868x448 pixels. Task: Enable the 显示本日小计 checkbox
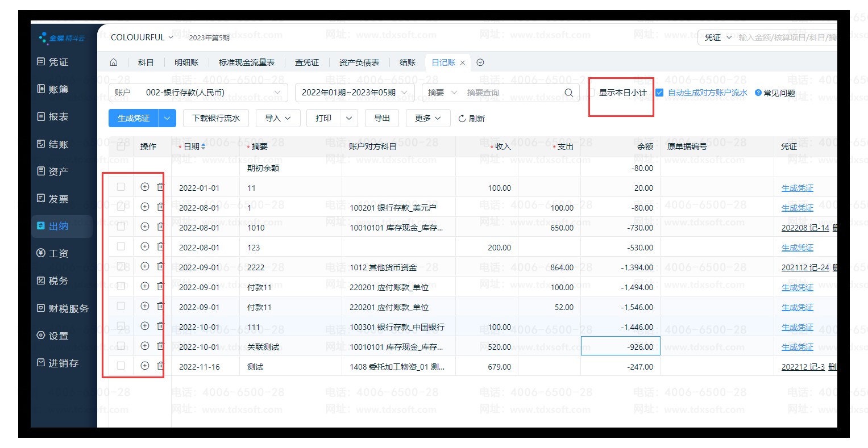(x=591, y=93)
